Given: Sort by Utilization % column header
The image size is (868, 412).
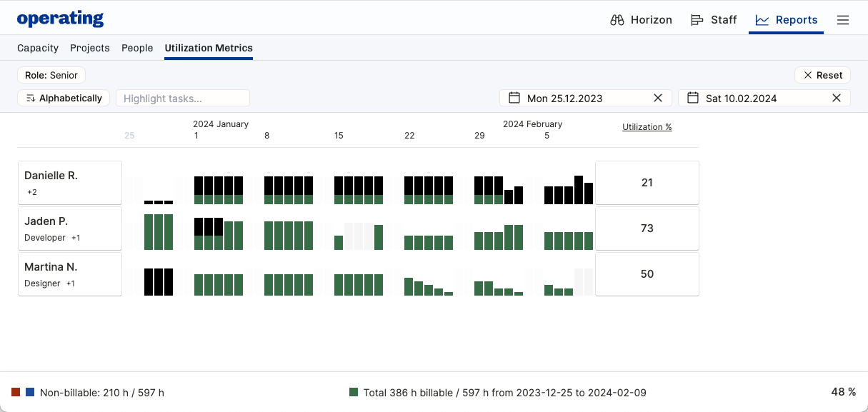Looking at the screenshot, I should tap(647, 127).
